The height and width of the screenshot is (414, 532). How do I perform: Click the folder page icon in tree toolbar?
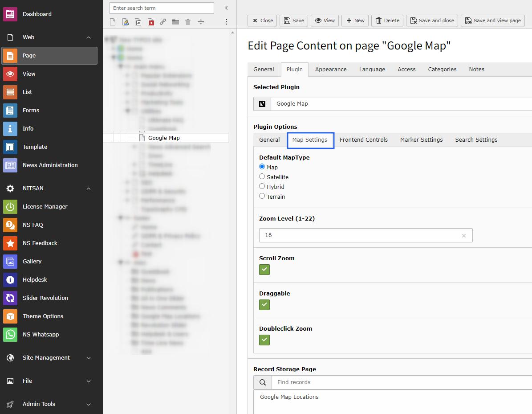pyautogui.click(x=175, y=22)
